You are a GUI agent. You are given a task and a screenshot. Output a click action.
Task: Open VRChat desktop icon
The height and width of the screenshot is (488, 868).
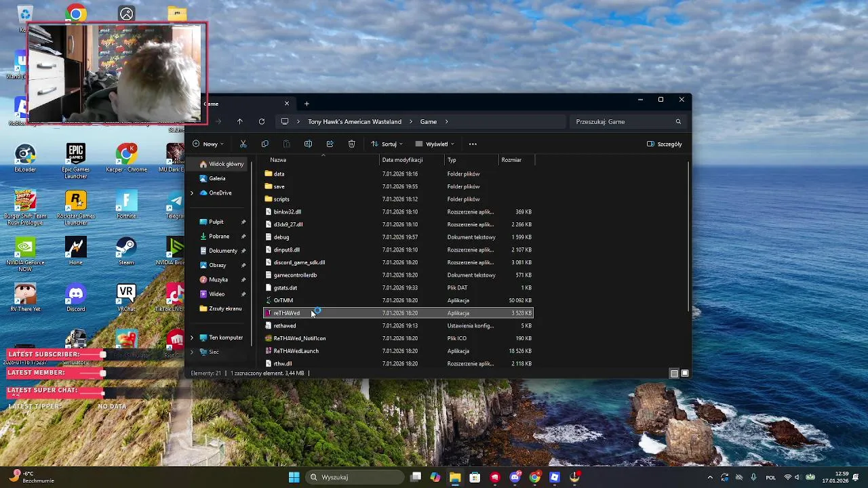[x=126, y=298]
